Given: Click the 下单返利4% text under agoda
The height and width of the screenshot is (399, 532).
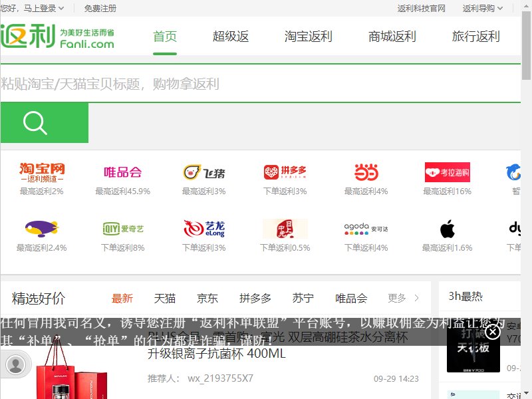Looking at the screenshot, I should (366, 247).
